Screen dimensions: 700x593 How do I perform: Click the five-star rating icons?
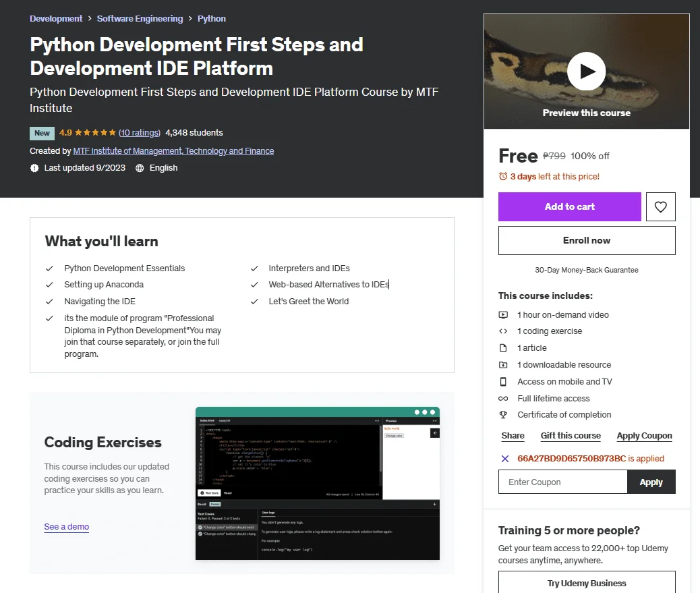coord(95,133)
